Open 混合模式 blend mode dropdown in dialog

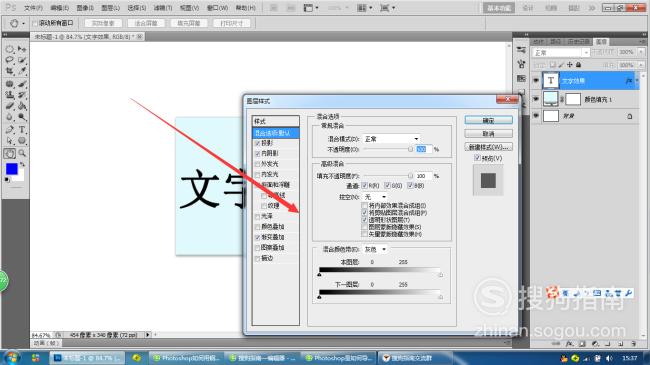click(x=391, y=139)
